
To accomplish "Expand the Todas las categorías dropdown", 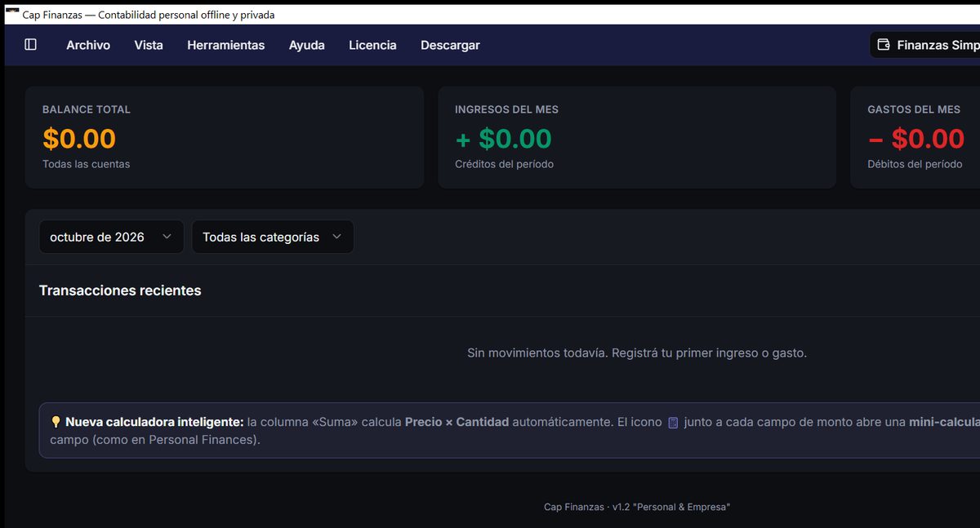I will [x=273, y=237].
